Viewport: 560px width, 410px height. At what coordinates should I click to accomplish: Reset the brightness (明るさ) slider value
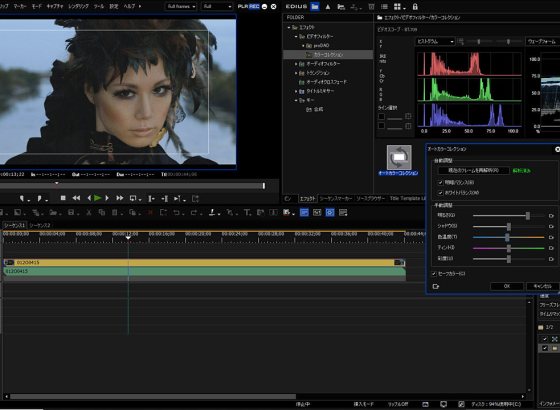[x=551, y=216]
